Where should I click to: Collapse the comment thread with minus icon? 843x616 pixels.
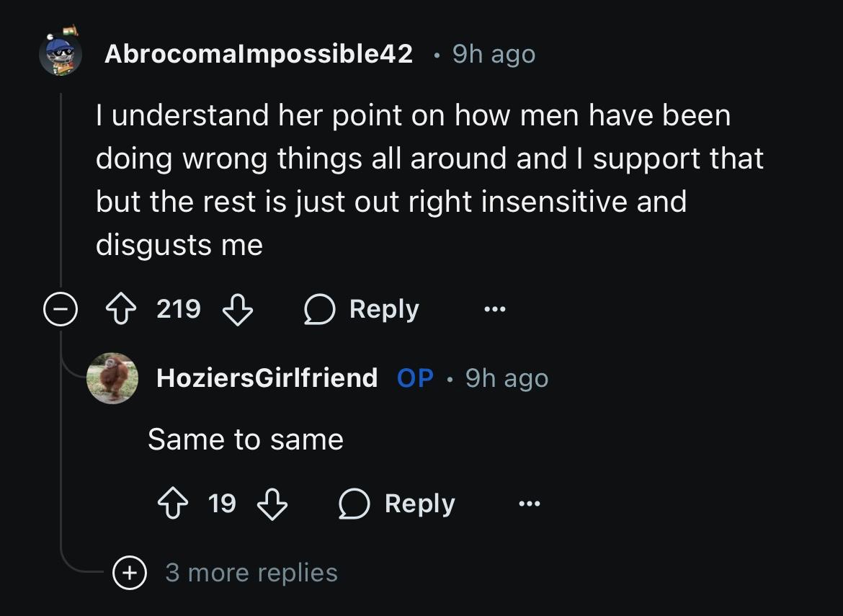(x=61, y=309)
